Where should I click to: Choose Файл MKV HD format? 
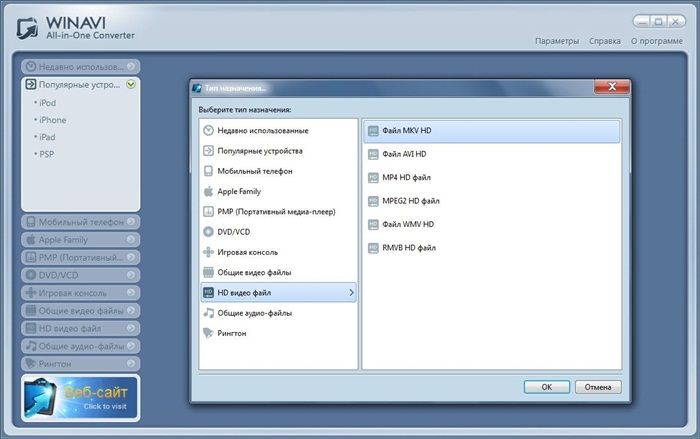point(492,131)
